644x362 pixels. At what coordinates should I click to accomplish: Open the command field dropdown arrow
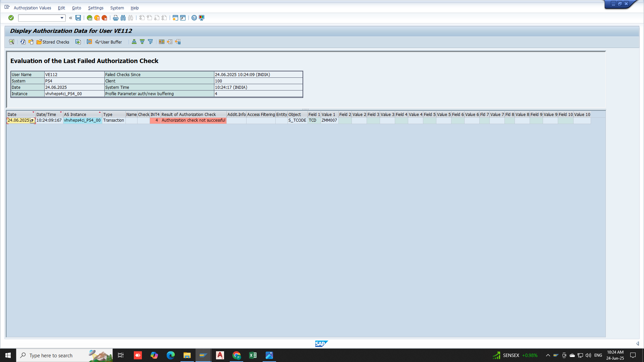62,18
